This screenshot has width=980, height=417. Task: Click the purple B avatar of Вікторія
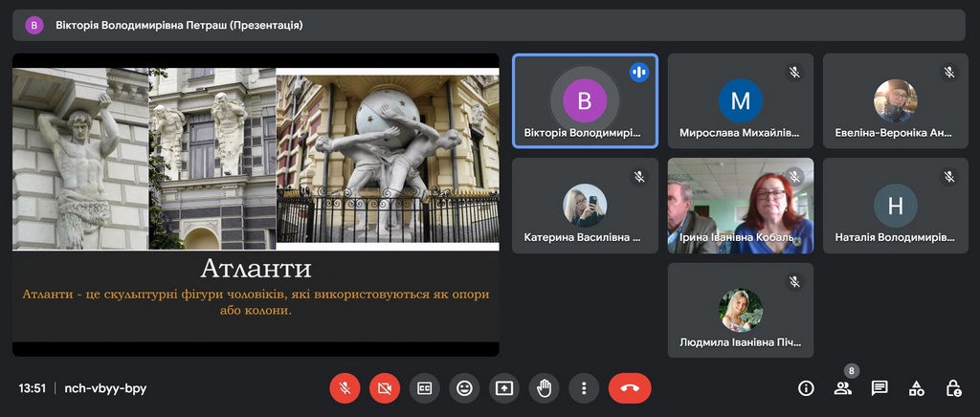(x=585, y=100)
